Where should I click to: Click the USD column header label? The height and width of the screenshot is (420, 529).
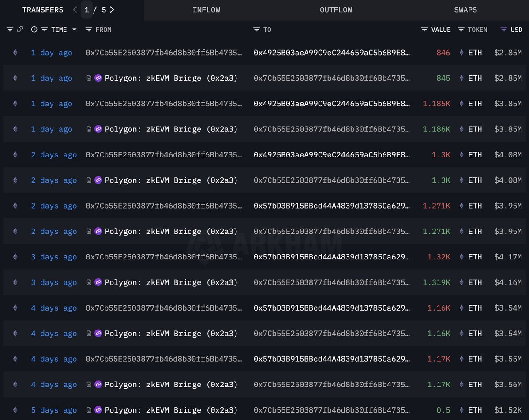point(517,30)
